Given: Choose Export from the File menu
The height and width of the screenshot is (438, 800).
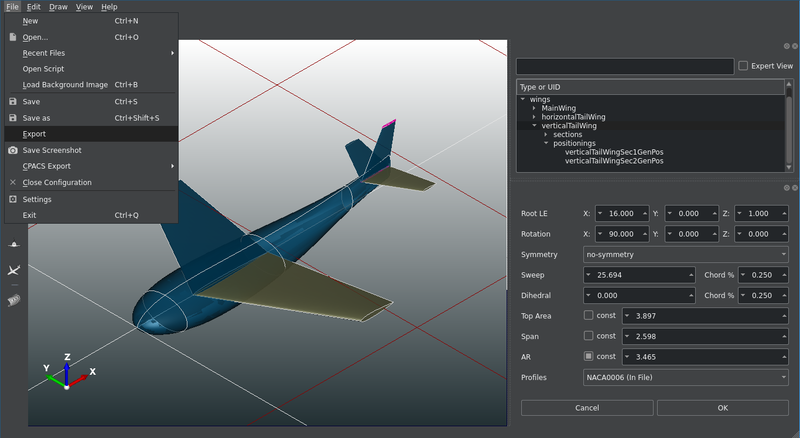Looking at the screenshot, I should 34,134.
